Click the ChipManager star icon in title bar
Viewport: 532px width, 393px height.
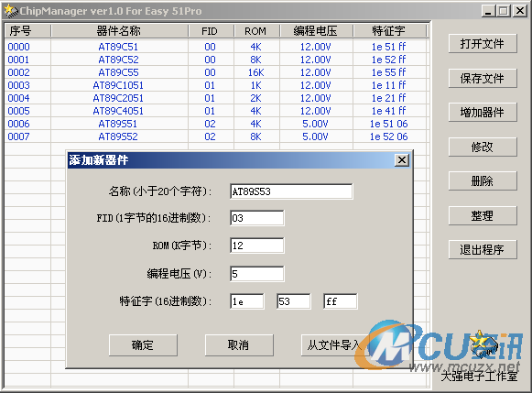point(10,11)
